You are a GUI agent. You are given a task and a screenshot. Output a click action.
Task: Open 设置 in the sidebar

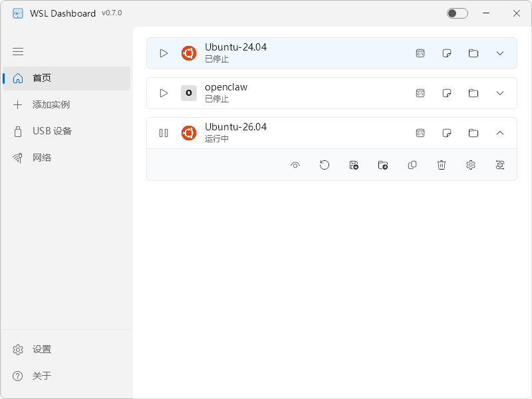click(x=66, y=350)
